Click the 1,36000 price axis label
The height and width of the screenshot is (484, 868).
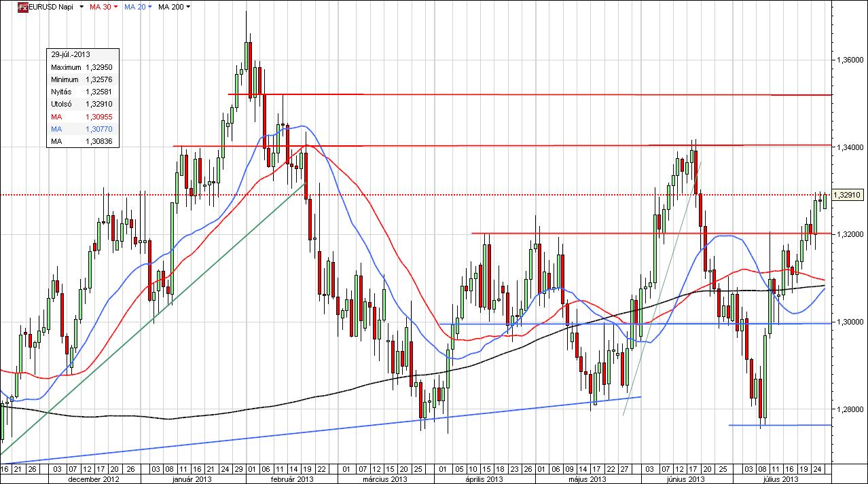coord(849,60)
